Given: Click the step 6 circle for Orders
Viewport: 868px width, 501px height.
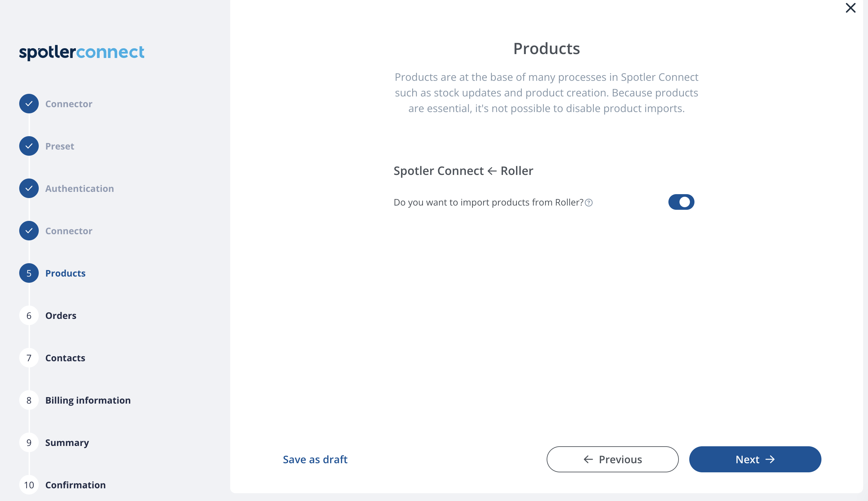Looking at the screenshot, I should point(29,315).
